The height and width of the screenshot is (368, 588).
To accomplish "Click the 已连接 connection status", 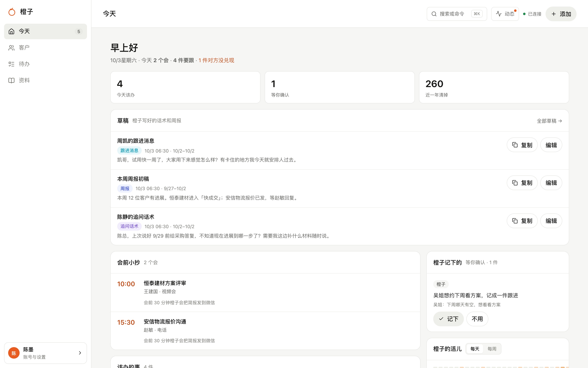I will pos(532,14).
